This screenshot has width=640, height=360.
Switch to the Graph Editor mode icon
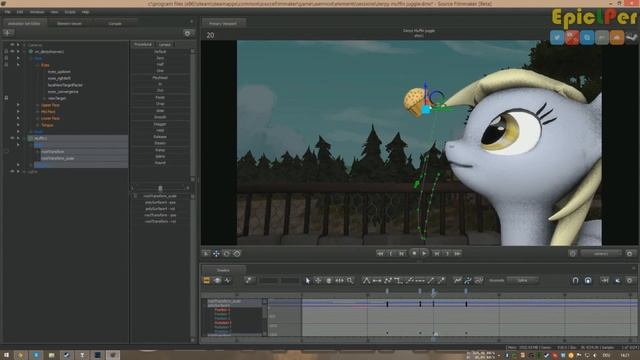tap(227, 280)
